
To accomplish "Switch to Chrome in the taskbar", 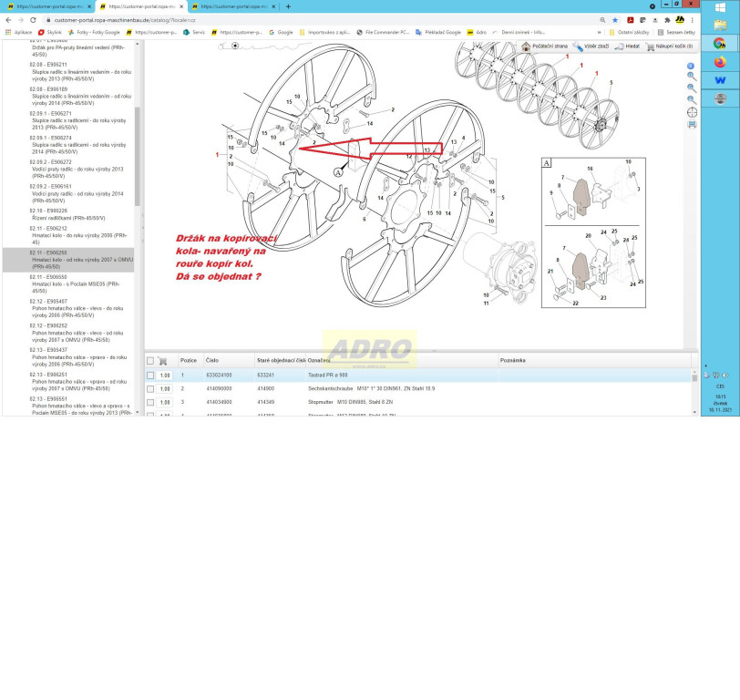I will pyautogui.click(x=720, y=44).
